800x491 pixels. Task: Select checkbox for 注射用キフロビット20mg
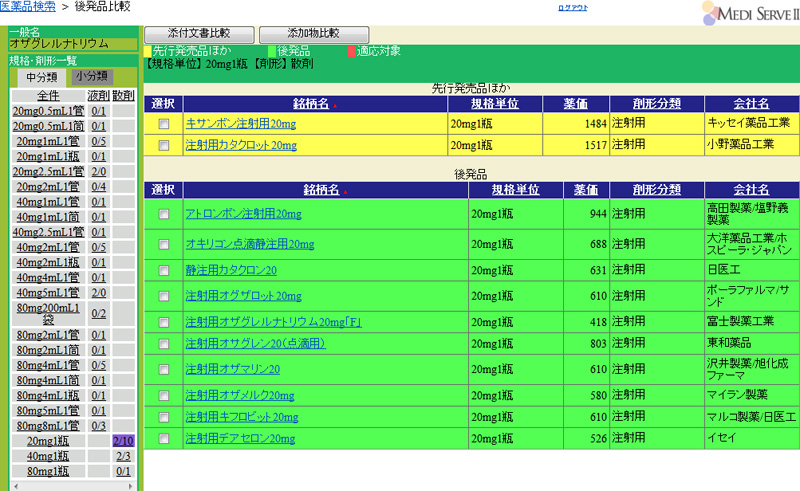coord(164,417)
